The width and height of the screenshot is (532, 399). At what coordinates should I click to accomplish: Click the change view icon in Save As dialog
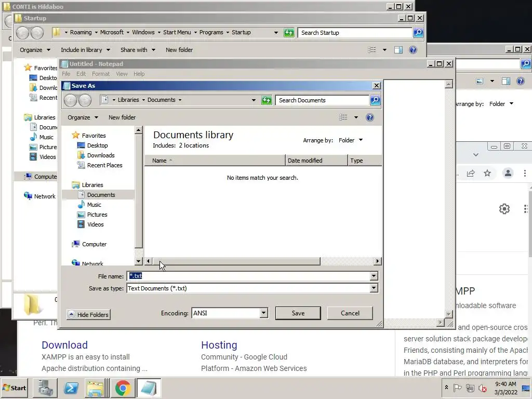343,117
